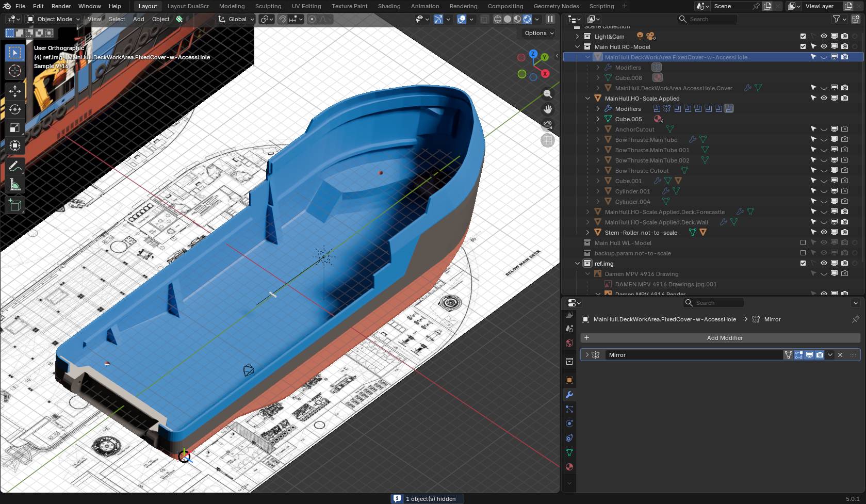
Task: Hide Stern-Roller_not-to-scale with eye icon
Action: pos(824,232)
